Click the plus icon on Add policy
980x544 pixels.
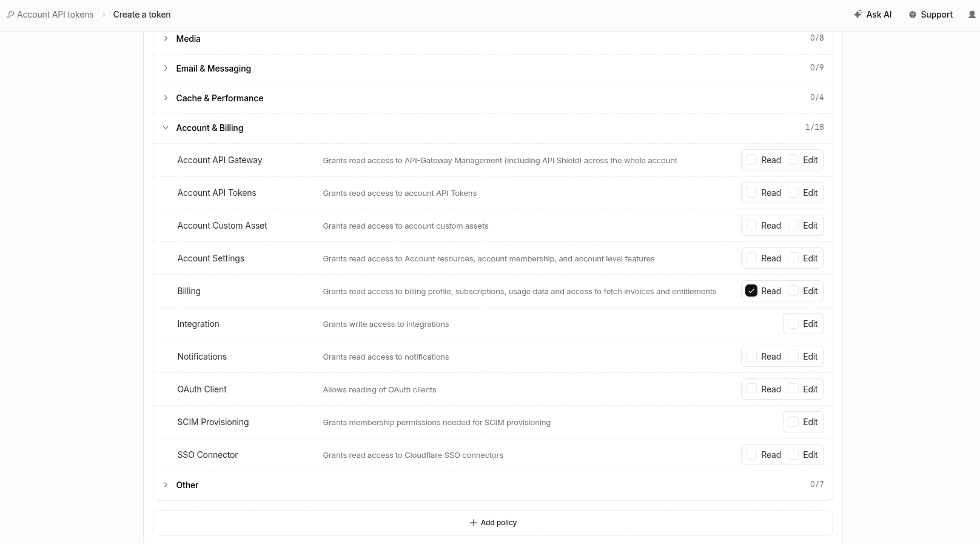click(x=474, y=523)
